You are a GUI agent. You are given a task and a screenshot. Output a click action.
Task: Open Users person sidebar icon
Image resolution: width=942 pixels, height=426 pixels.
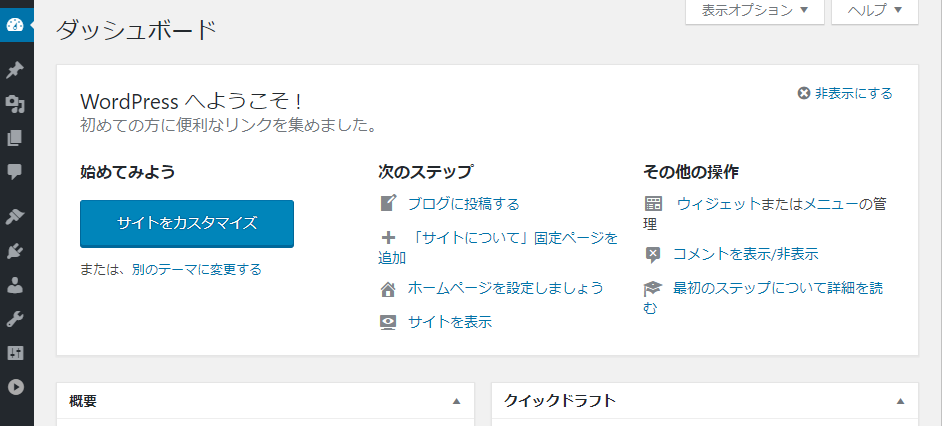pos(14,286)
